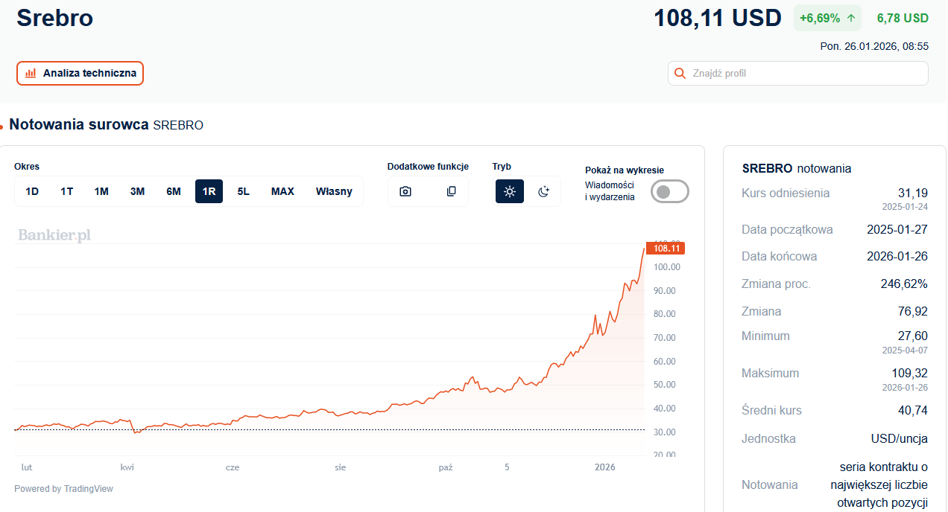Select the 3M period
Screen dimensions: 948x512
click(x=137, y=192)
